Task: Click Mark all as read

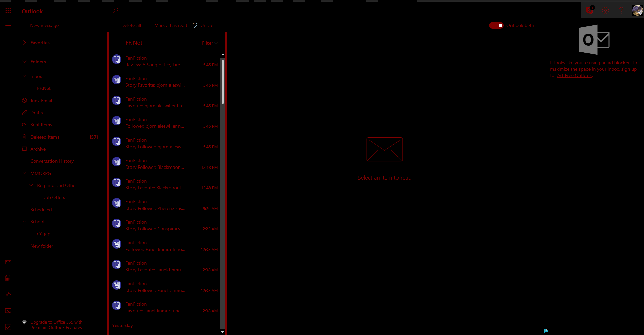Action: (x=171, y=25)
